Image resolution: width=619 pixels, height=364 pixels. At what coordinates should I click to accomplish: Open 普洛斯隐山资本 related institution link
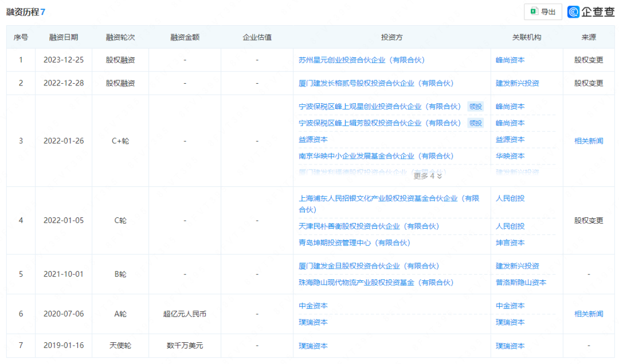(x=520, y=283)
